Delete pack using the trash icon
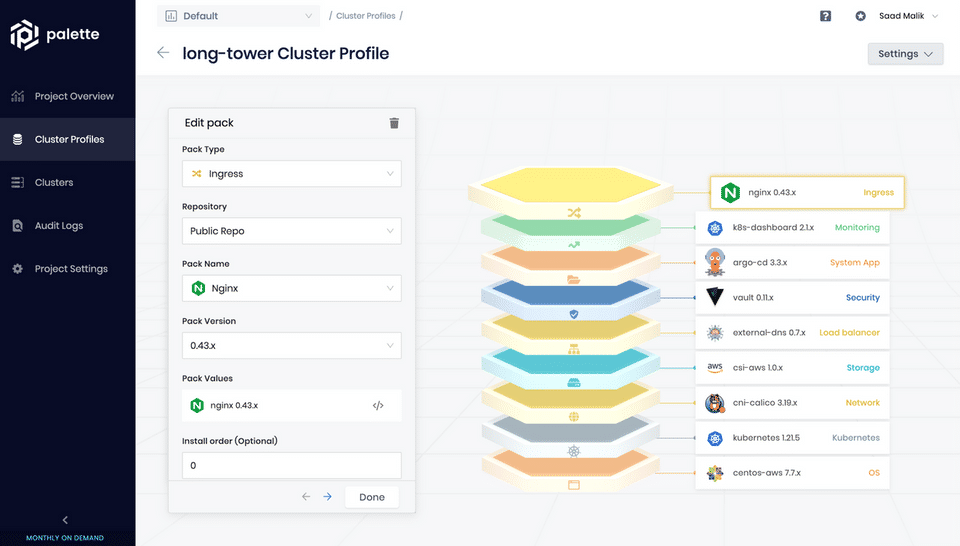The height and width of the screenshot is (546, 960). point(394,123)
